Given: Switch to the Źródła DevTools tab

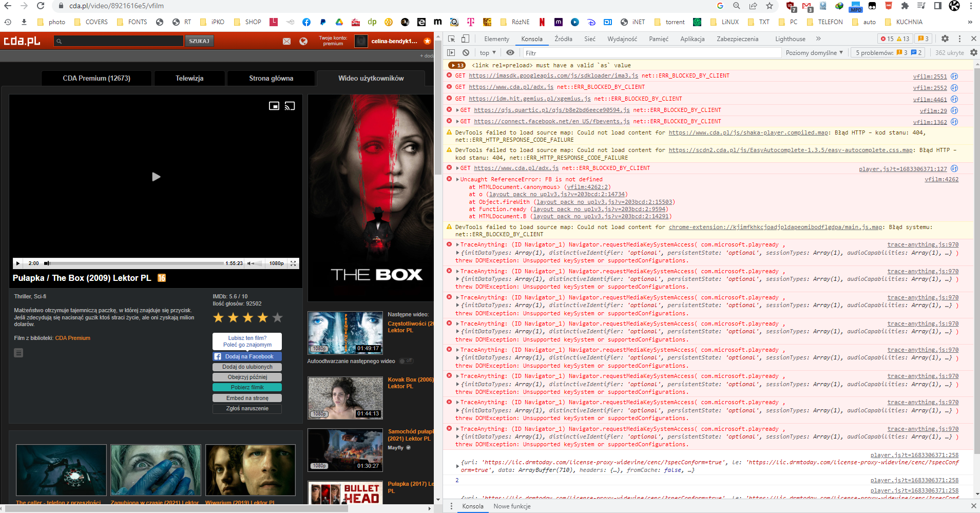Looking at the screenshot, I should [563, 39].
